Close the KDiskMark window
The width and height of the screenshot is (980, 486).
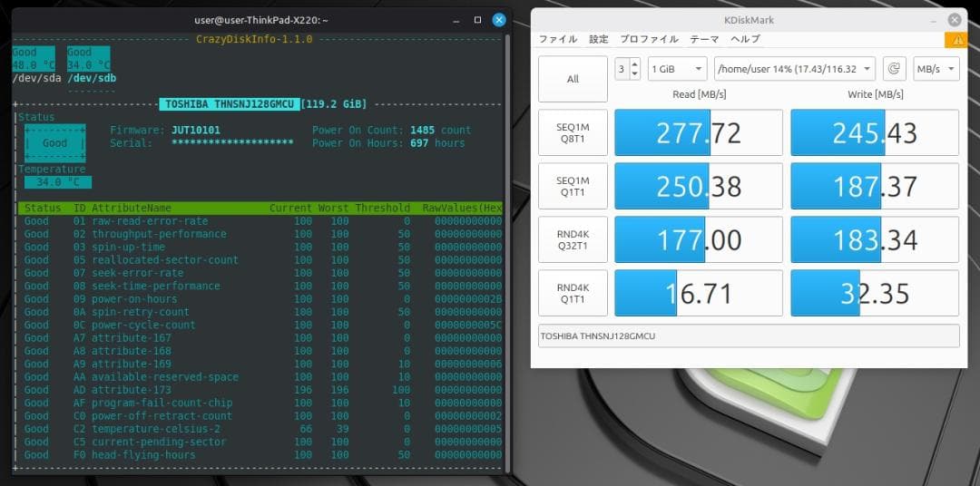[x=955, y=20]
